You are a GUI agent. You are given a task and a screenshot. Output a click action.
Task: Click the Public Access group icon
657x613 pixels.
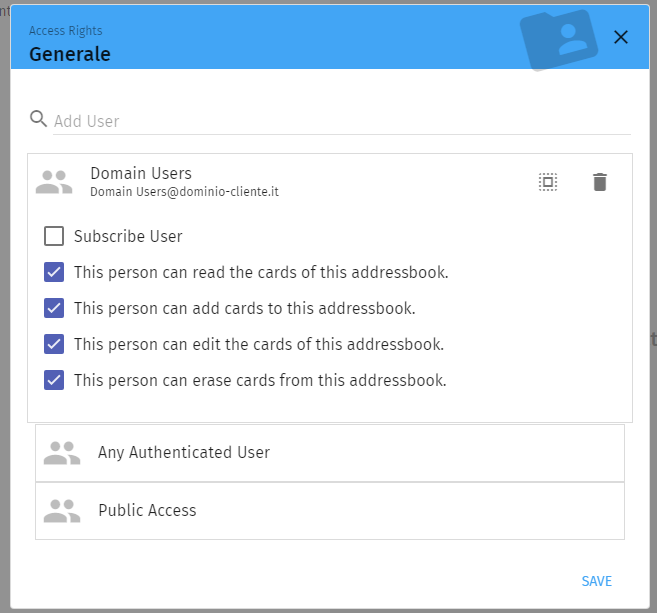62,511
